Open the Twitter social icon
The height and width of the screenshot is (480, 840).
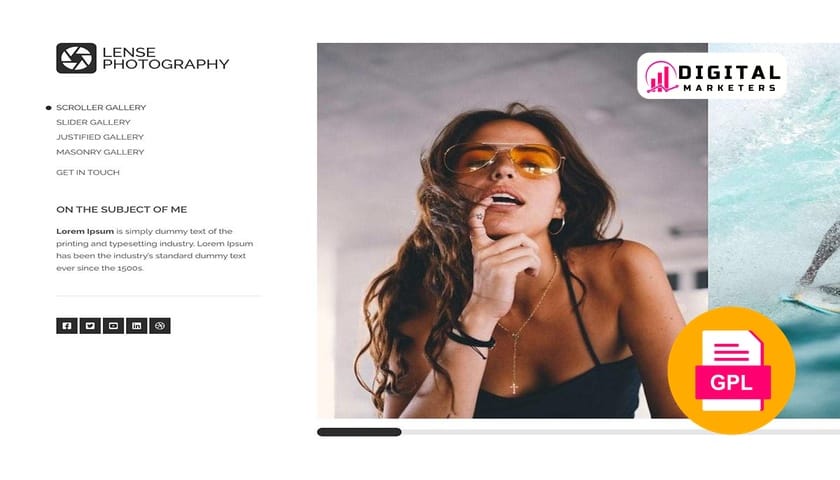[x=90, y=326]
